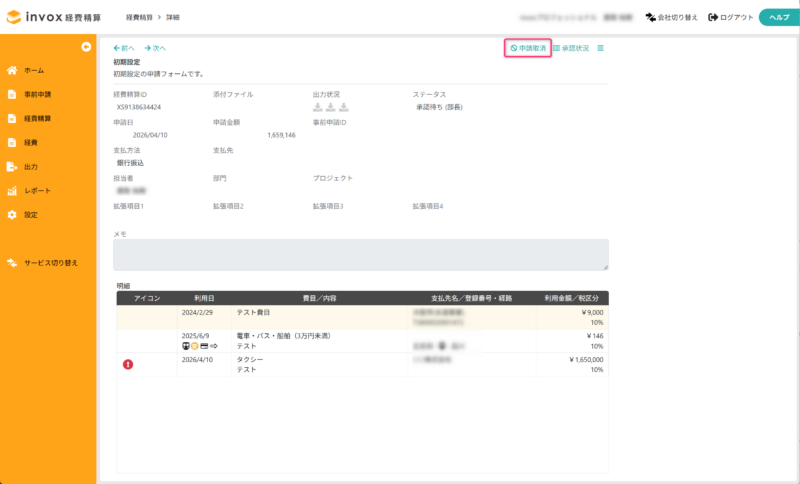This screenshot has height=484, width=800.
Task: Open 設定 with the gear icon
Action: click(22, 215)
